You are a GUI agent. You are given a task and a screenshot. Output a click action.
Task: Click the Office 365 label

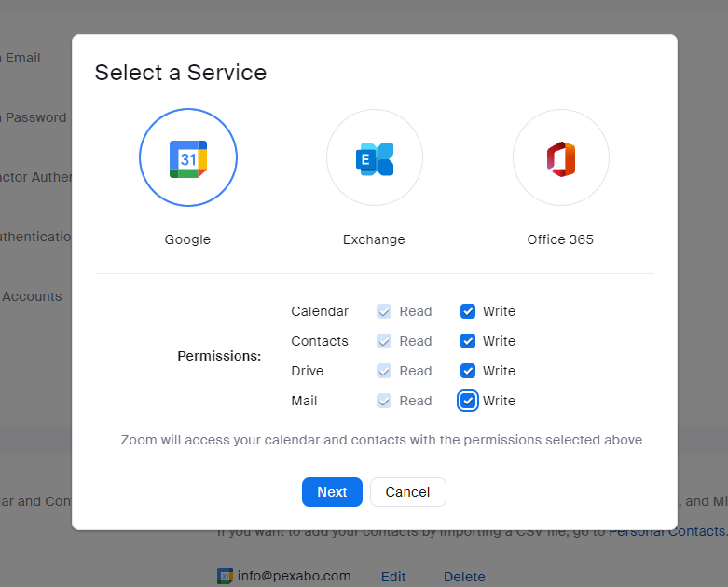(560, 239)
